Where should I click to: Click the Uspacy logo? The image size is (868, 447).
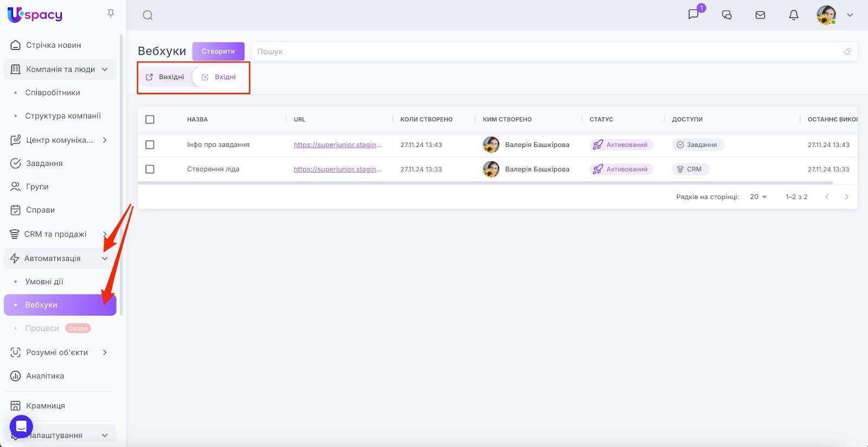click(x=35, y=15)
